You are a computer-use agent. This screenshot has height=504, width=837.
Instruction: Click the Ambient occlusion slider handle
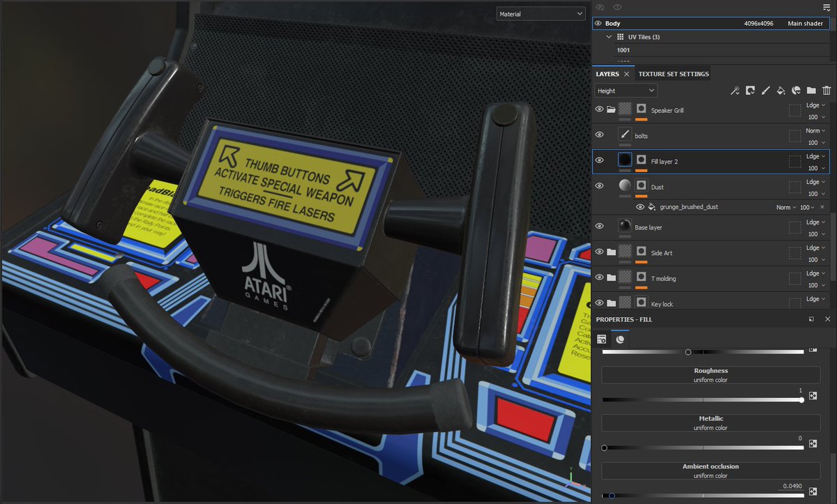(612, 496)
